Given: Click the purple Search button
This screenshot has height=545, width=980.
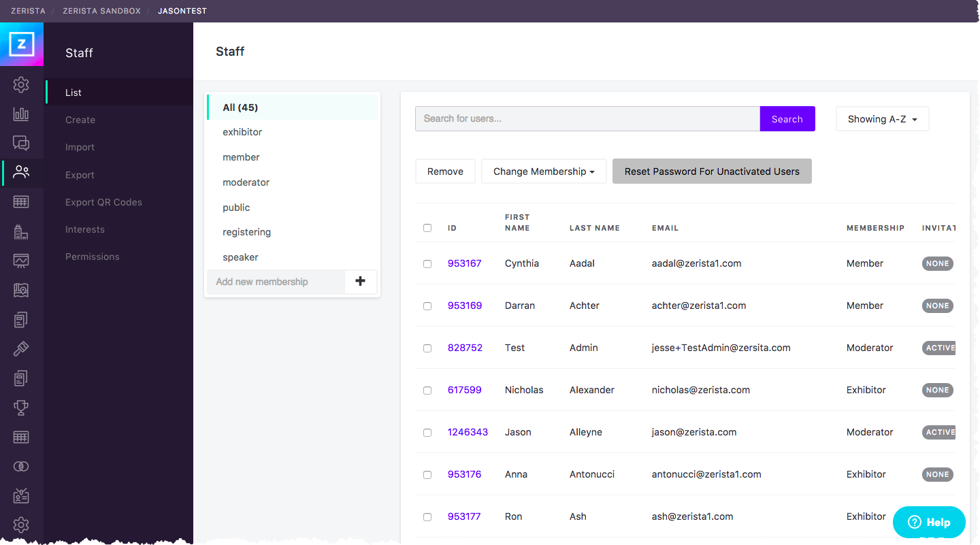Looking at the screenshot, I should point(787,119).
